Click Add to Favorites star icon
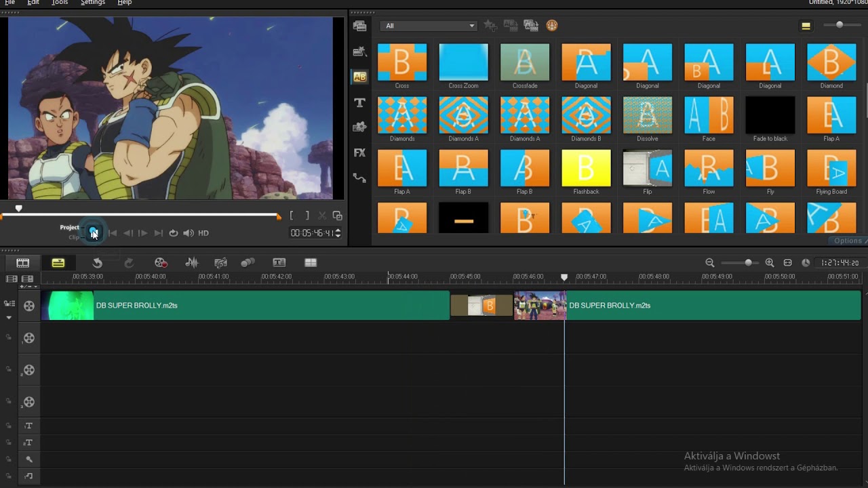Screen dimensions: 868x488 pos(490,26)
